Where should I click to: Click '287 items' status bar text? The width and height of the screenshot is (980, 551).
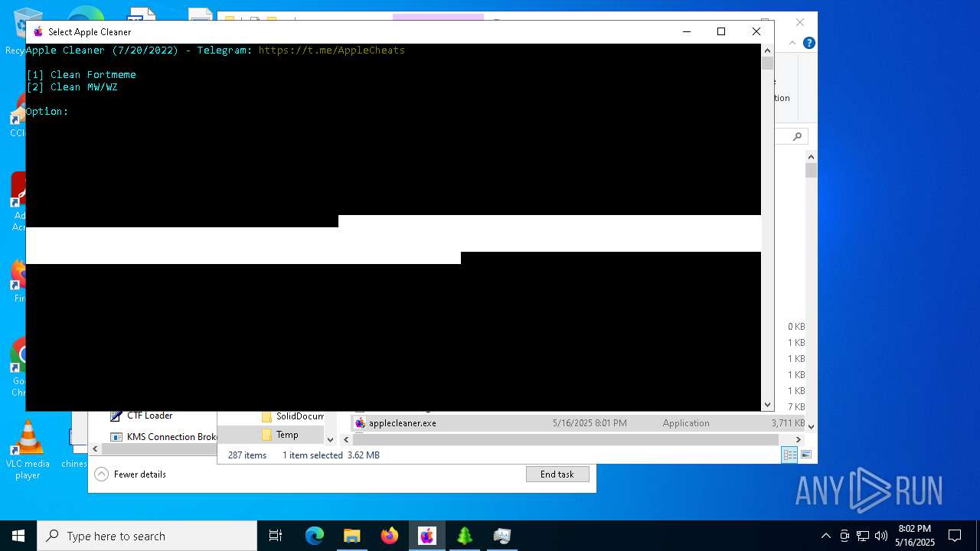click(247, 455)
